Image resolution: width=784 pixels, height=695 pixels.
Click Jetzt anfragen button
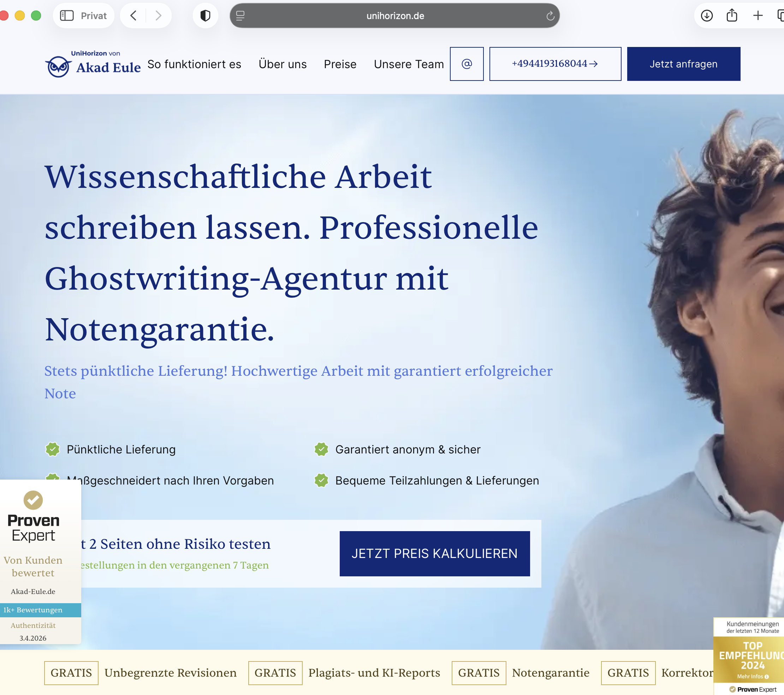[683, 64]
